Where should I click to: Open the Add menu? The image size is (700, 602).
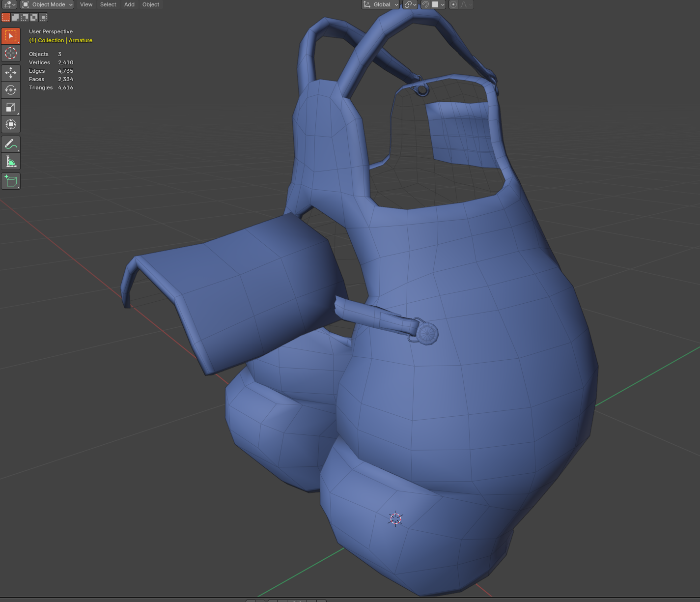[x=129, y=4]
